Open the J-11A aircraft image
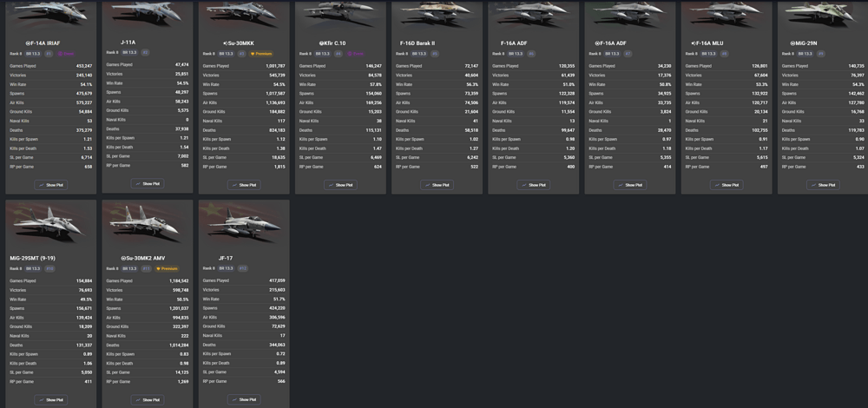The image size is (868, 408). tap(148, 14)
